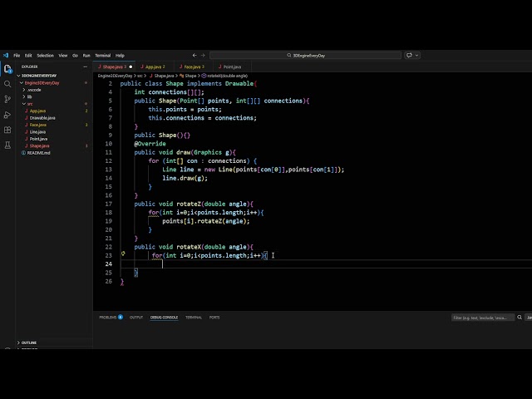Image resolution: width=532 pixels, height=399 pixels.
Task: Switch to the Shape.java editor tab
Action: 112,66
